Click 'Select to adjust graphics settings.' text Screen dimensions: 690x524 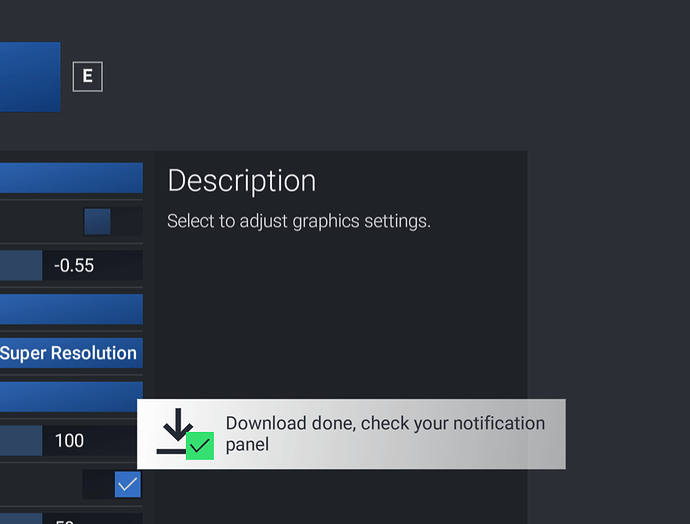[x=299, y=221]
